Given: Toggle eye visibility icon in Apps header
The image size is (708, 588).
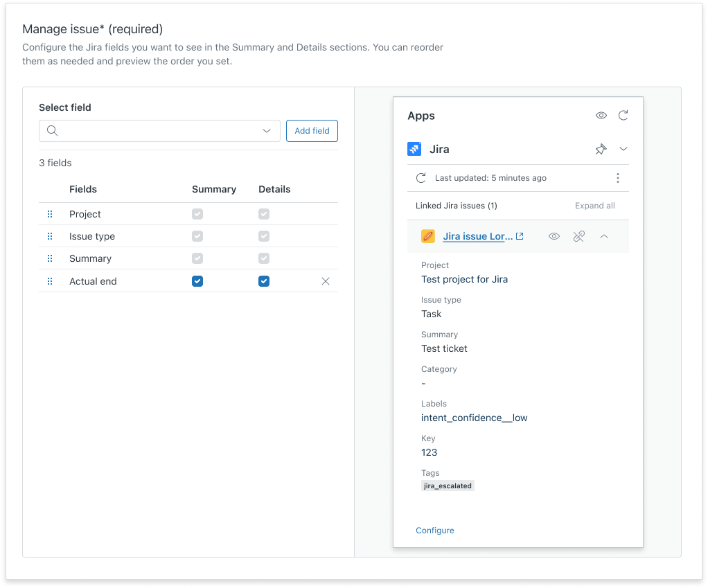Looking at the screenshot, I should (x=601, y=116).
